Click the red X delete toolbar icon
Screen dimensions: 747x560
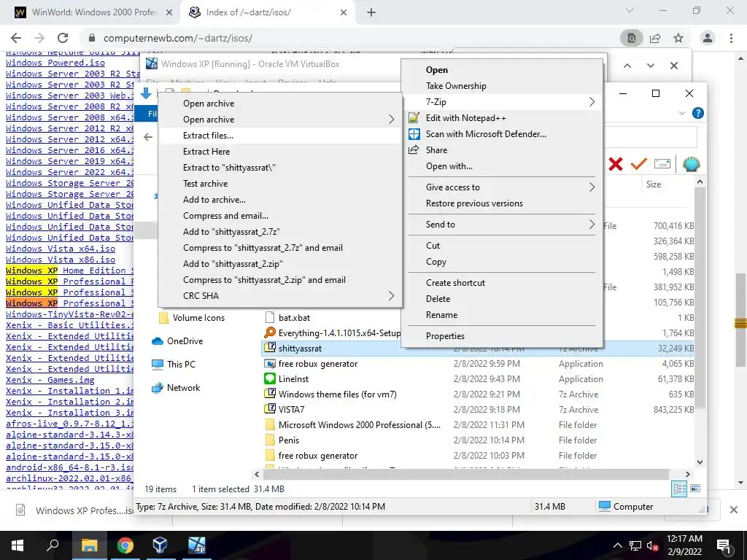click(616, 164)
